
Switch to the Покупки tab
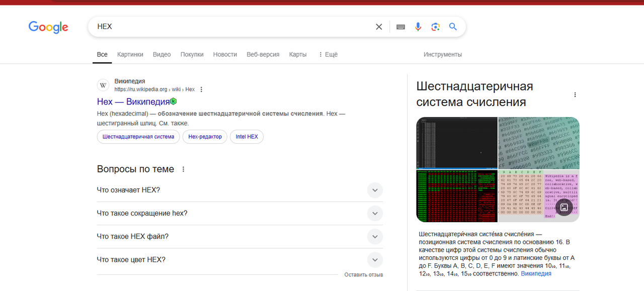192,54
